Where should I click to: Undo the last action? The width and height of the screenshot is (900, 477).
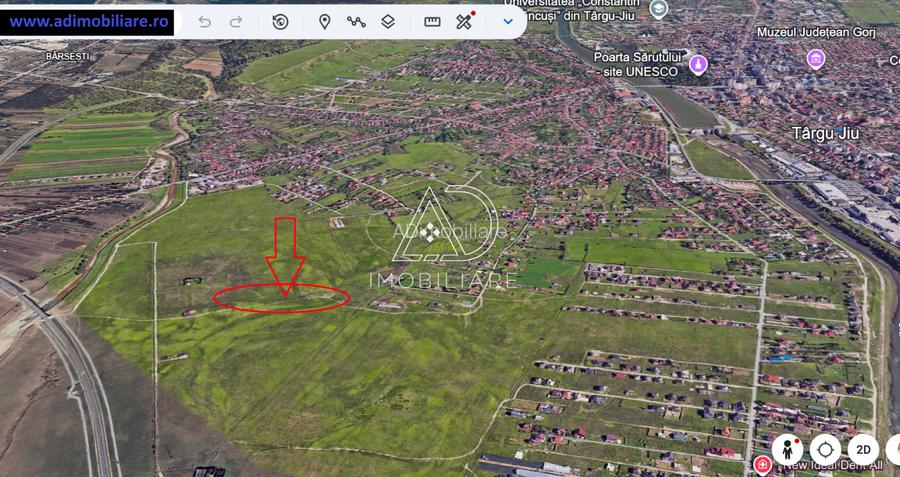204,22
